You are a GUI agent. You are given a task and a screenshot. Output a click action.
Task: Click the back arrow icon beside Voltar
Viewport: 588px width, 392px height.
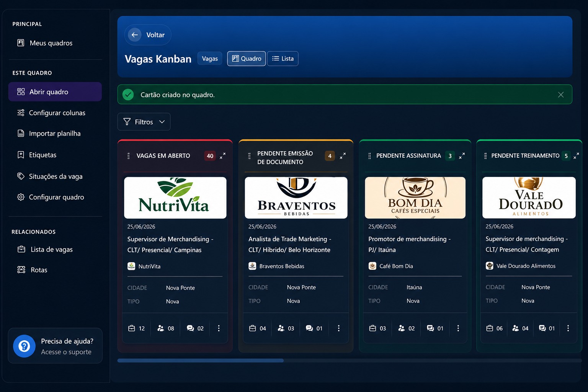[135, 35]
